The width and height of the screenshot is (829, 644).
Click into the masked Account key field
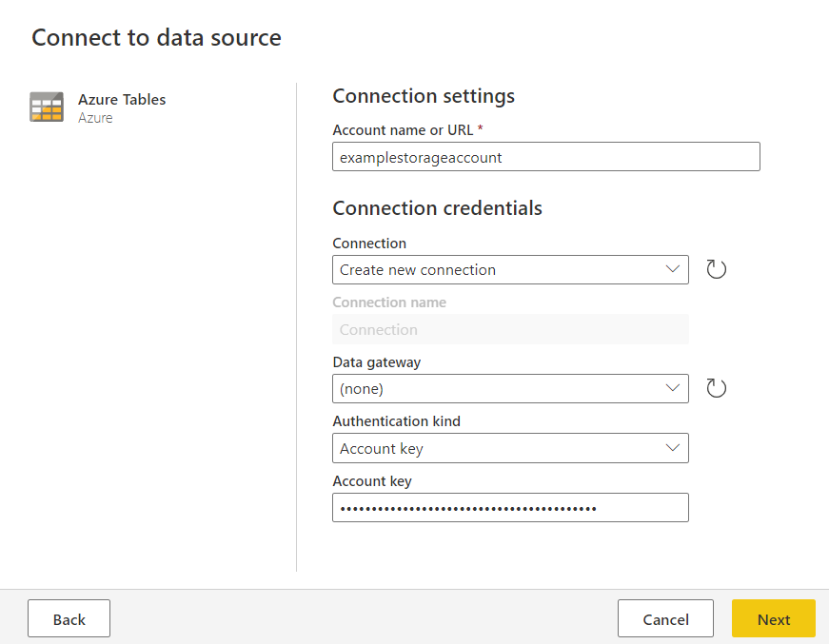click(509, 508)
